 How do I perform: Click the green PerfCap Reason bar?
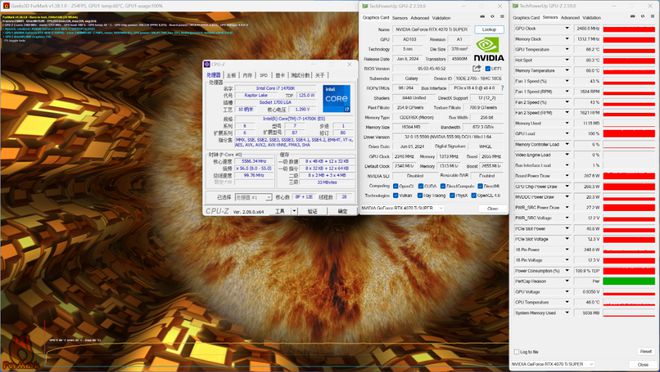(x=629, y=281)
